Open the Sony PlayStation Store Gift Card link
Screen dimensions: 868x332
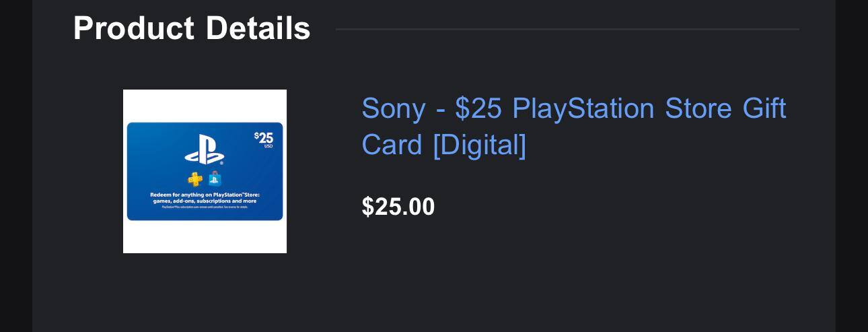pos(573,108)
